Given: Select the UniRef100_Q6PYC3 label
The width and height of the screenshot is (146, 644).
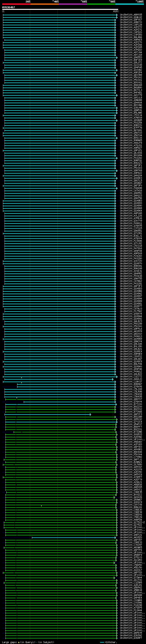Looking at the screenshot, I should point(131,414).
